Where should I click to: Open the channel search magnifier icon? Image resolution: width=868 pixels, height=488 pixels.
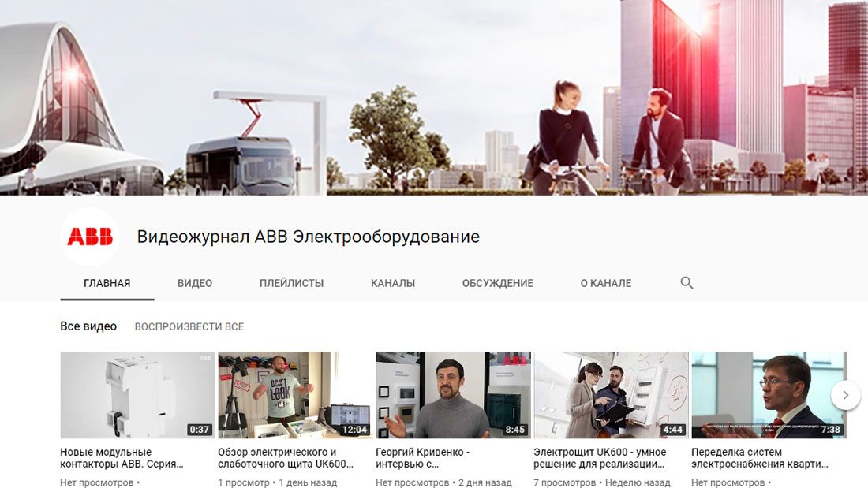point(687,283)
